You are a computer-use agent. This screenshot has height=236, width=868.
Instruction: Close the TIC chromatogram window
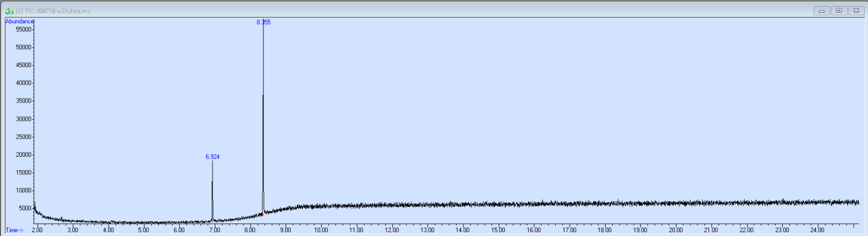click(857, 11)
